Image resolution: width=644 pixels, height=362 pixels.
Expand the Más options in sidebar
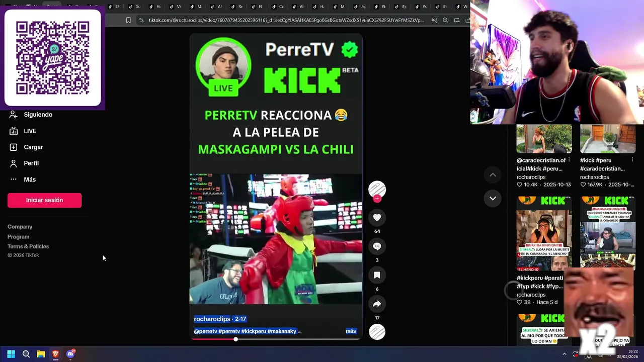point(23,179)
